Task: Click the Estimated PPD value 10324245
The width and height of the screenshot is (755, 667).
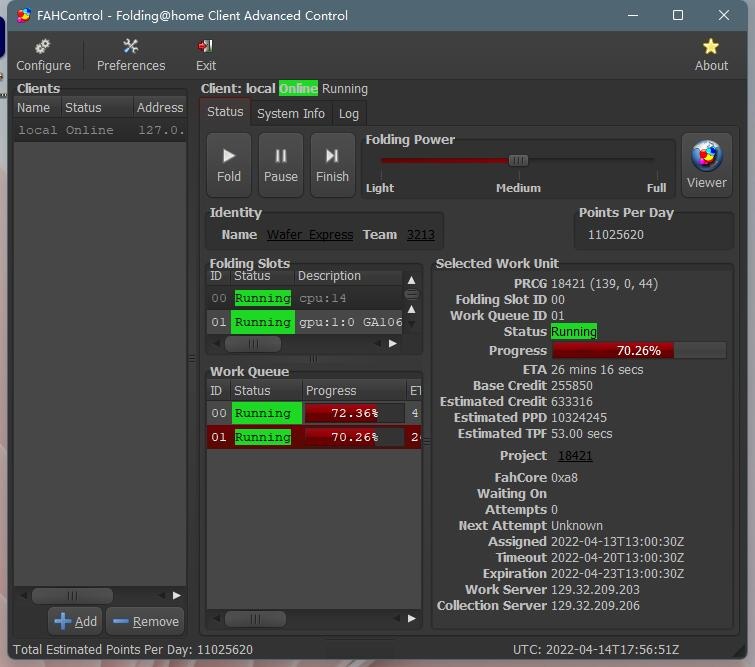Action: [x=579, y=418]
